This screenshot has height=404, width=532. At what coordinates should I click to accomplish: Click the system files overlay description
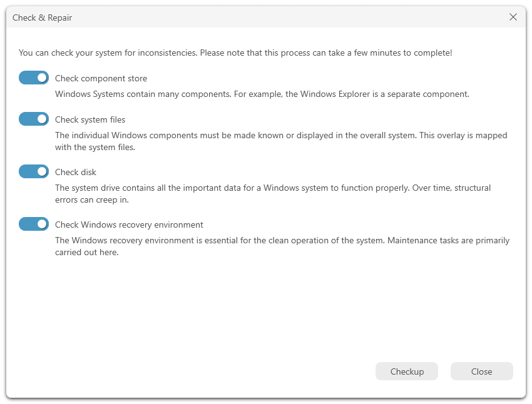coord(281,141)
